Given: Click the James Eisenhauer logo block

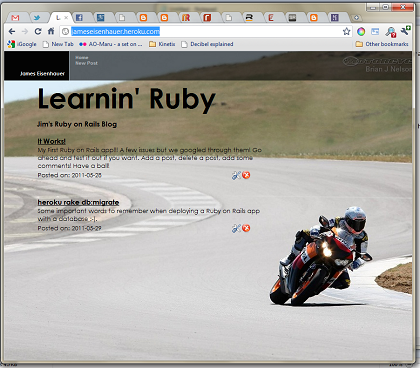Looking at the screenshot, I should 37,66.
